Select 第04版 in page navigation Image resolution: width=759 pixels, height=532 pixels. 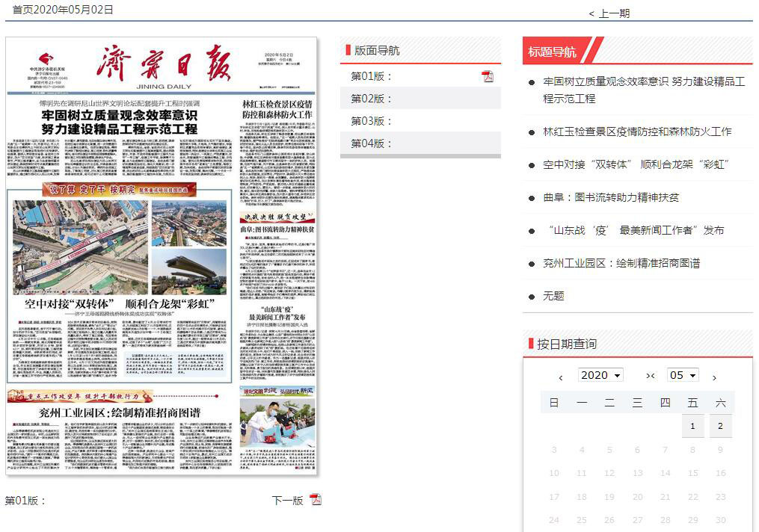[x=371, y=143]
